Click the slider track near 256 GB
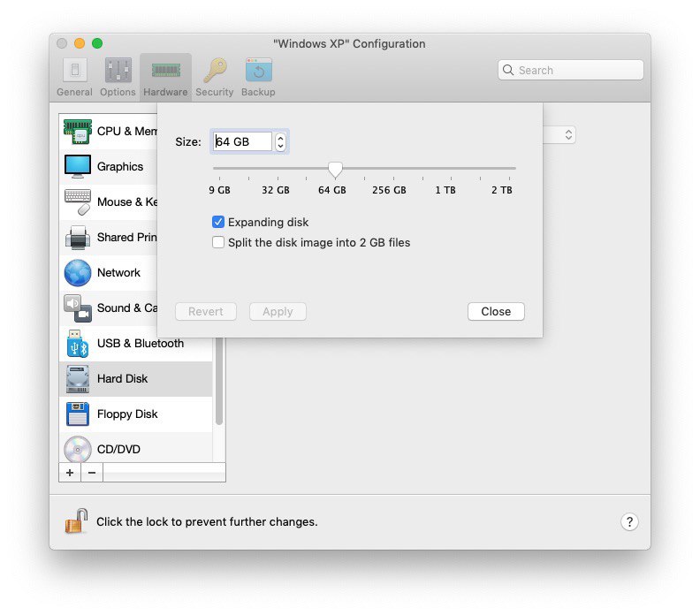The height and width of the screenshot is (615, 700). point(393,168)
